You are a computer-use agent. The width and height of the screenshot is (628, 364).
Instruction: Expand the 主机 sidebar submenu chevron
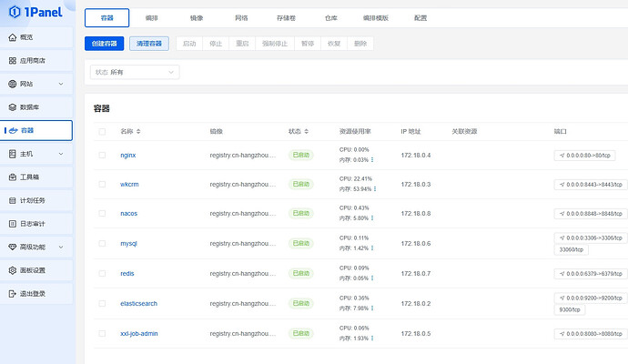(61, 154)
